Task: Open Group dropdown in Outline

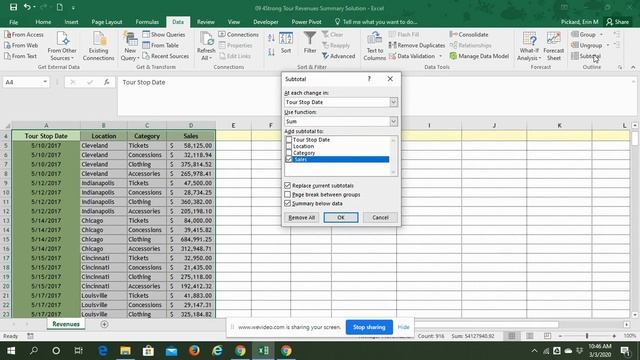Action: 601,35
